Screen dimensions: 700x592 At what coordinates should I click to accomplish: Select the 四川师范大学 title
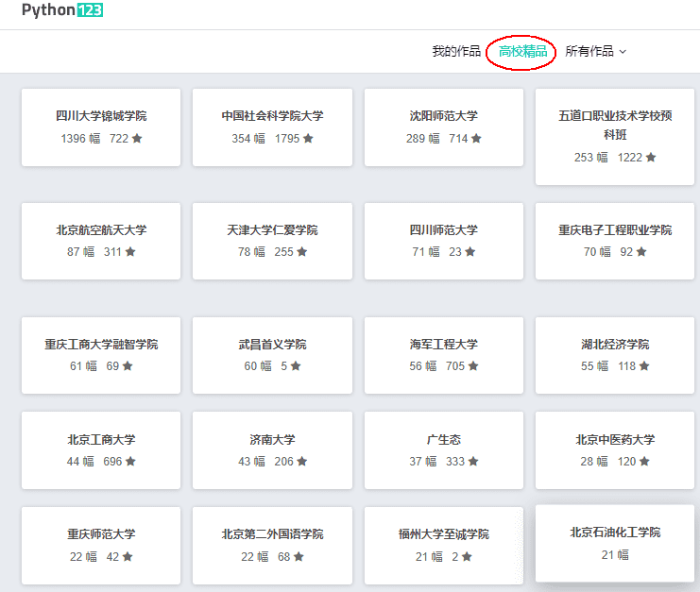[444, 230]
